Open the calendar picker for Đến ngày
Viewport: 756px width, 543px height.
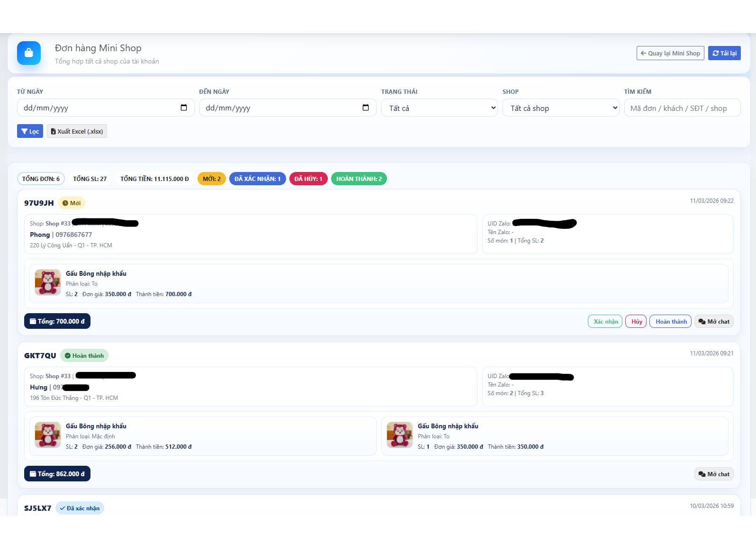coord(366,108)
